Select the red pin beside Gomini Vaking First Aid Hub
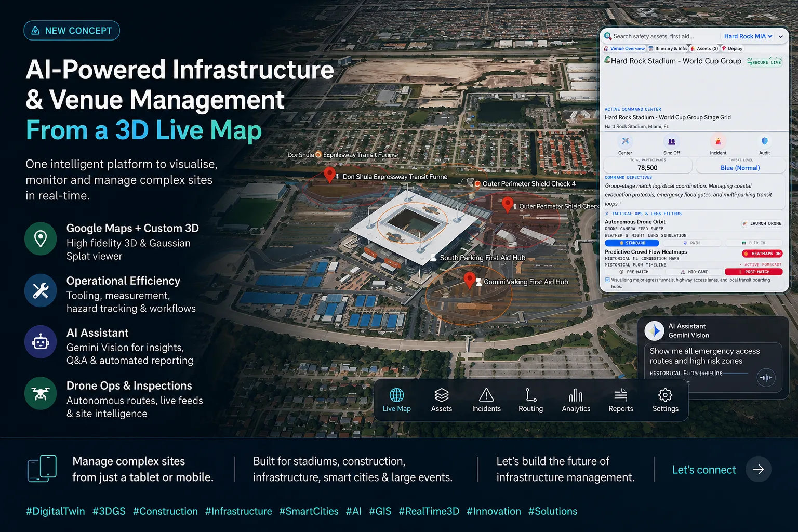 point(470,280)
